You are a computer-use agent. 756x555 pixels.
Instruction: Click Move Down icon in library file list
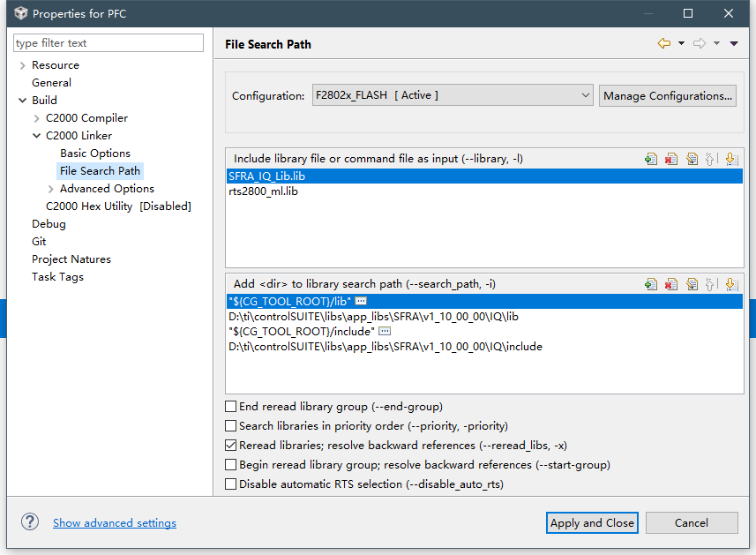(731, 159)
